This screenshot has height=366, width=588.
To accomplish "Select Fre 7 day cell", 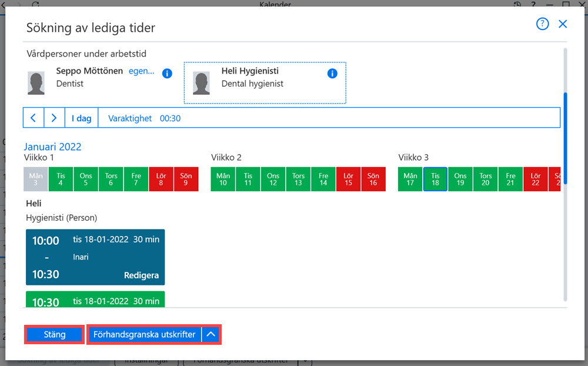I will [136, 179].
